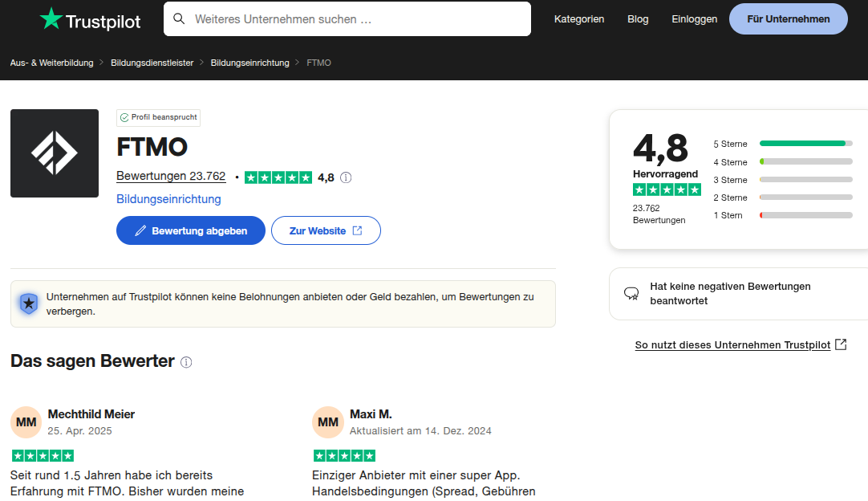
Task: Open reviewer name Mechthild Meier
Action: [91, 414]
